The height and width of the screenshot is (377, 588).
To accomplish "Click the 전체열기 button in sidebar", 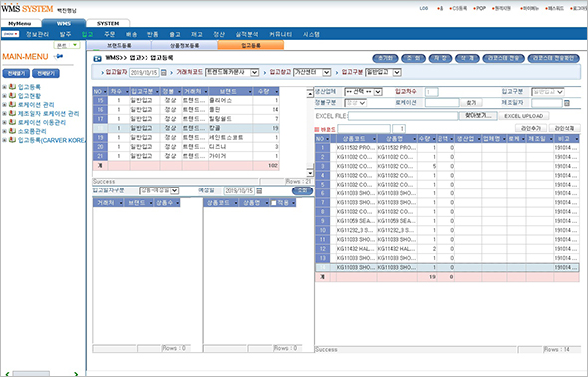I will pyautogui.click(x=16, y=73).
